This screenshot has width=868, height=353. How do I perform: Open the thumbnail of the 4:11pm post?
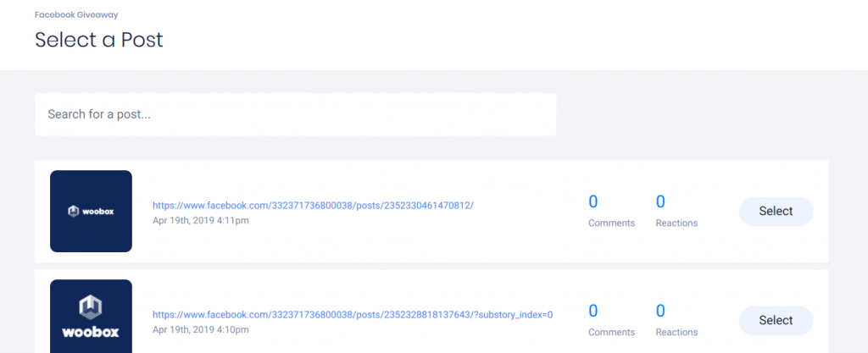tap(91, 211)
